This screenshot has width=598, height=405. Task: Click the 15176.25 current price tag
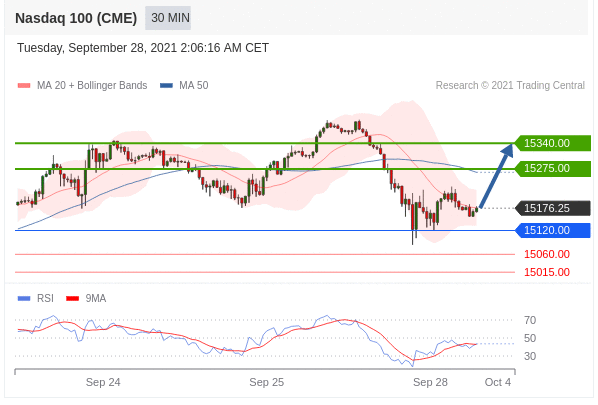(x=553, y=208)
